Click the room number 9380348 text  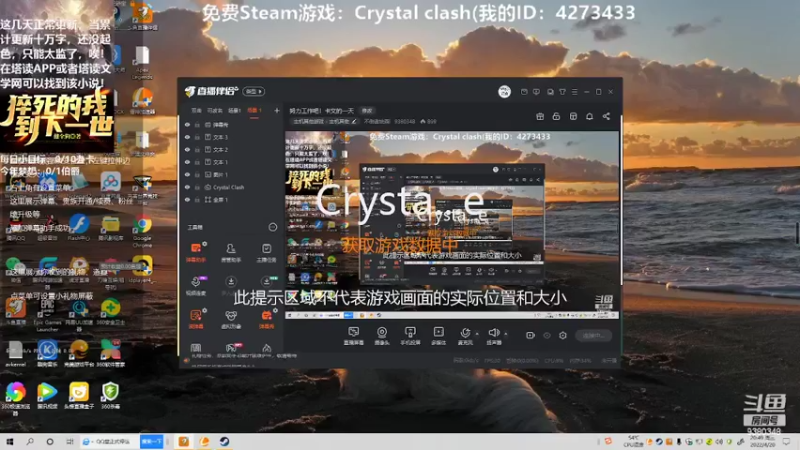pos(405,121)
